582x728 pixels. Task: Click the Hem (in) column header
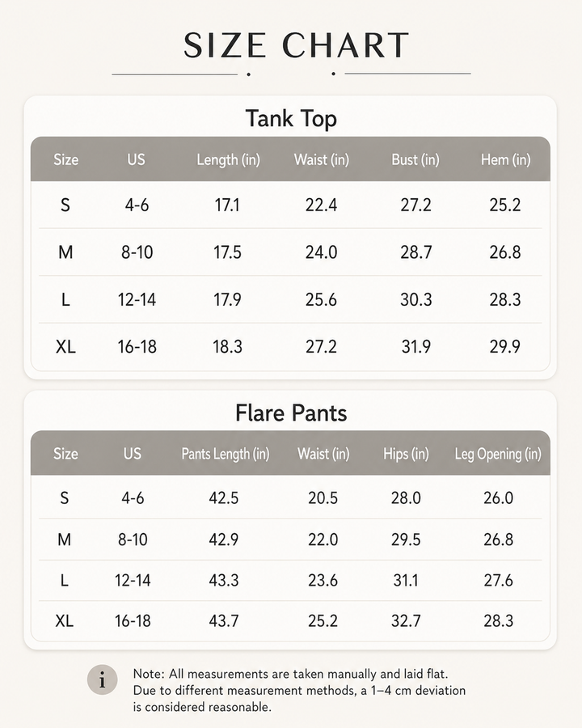point(505,159)
